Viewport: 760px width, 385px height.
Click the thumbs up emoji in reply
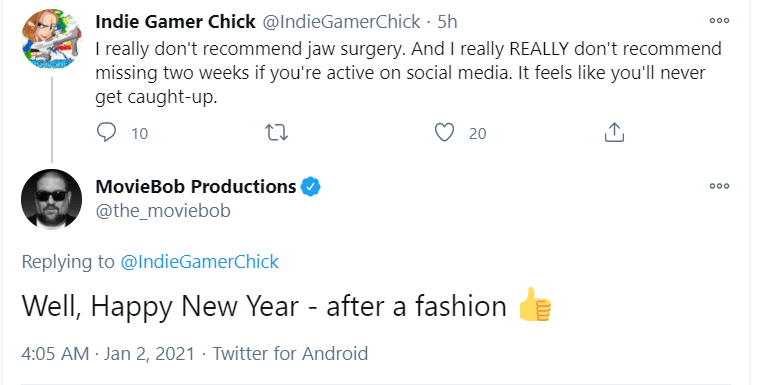click(535, 305)
